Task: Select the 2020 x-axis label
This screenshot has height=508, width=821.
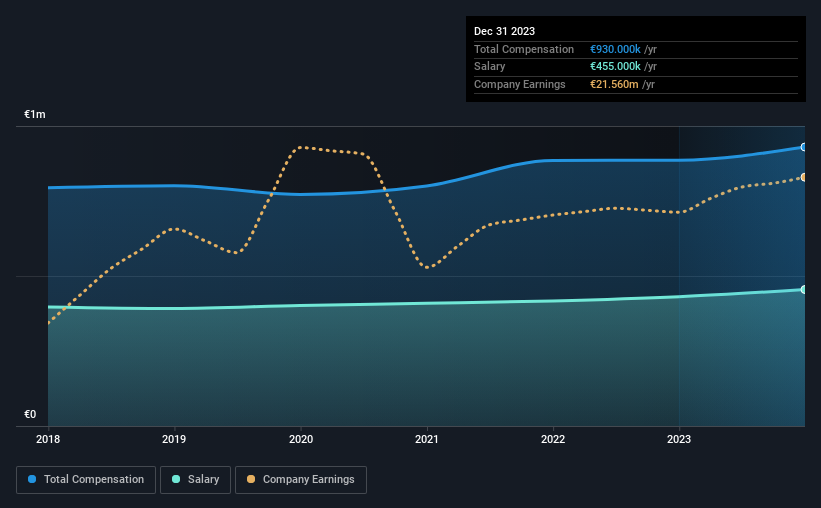Action: click(x=301, y=439)
